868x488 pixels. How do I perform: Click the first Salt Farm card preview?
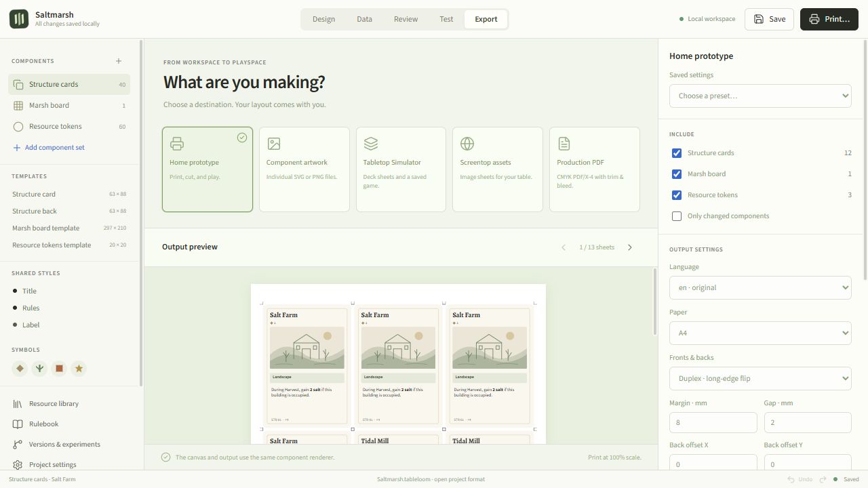307,366
